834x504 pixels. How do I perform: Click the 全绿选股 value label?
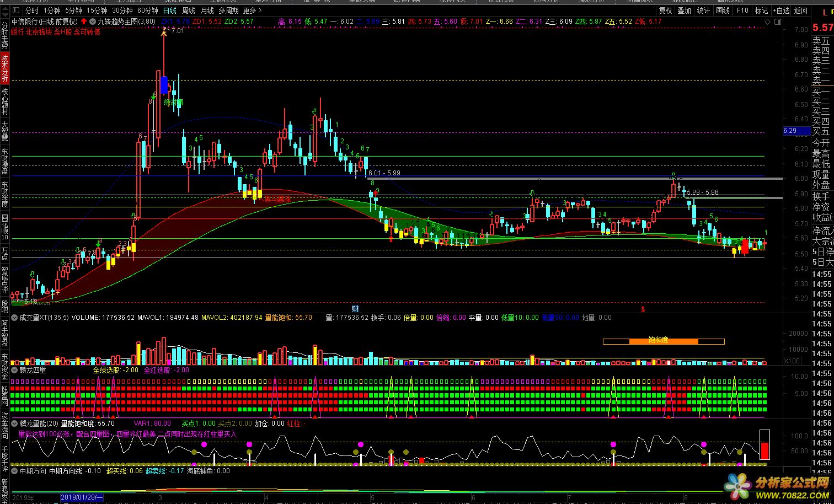[x=116, y=371]
